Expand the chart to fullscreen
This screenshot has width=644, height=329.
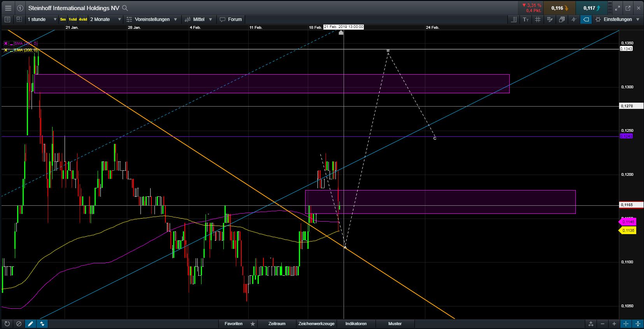click(x=617, y=8)
